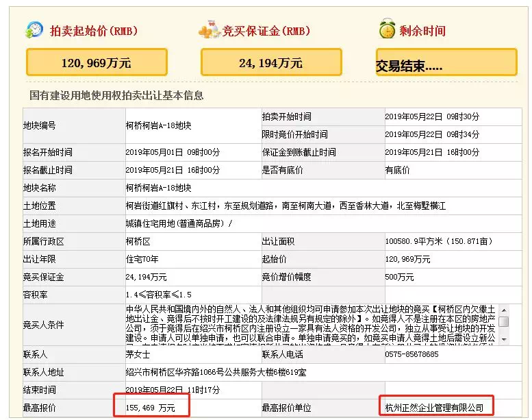Click the 竞价增价幅度 label
The height and width of the screenshot is (420, 532).
coord(287,277)
